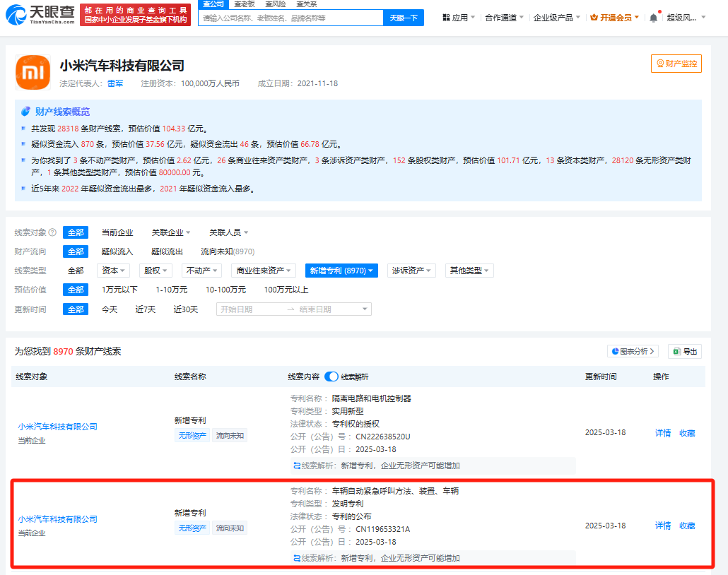Select 全部 for 线索对象 filter
The image size is (728, 575).
click(x=76, y=232)
